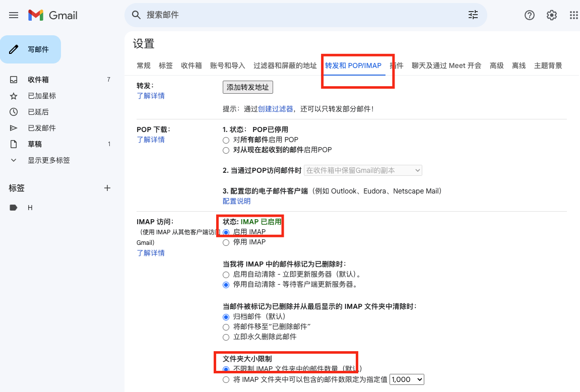The image size is (580, 392).
Task: Open the 1,000 message limit dropdown
Action: pos(407,379)
